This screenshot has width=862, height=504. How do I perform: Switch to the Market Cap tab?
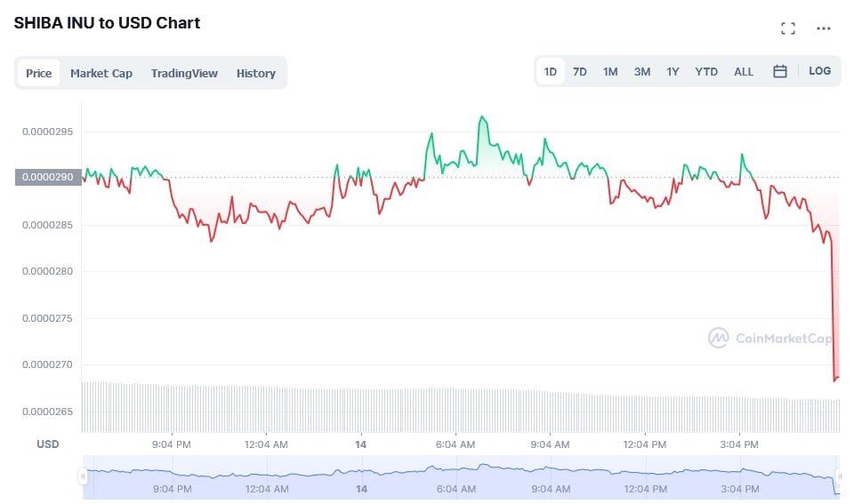[x=101, y=73]
